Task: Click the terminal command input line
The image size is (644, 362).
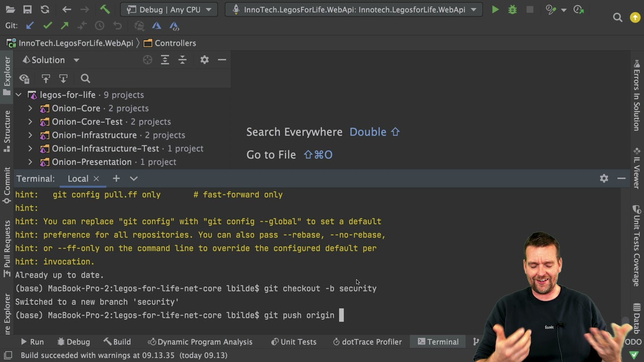Action: click(317, 315)
